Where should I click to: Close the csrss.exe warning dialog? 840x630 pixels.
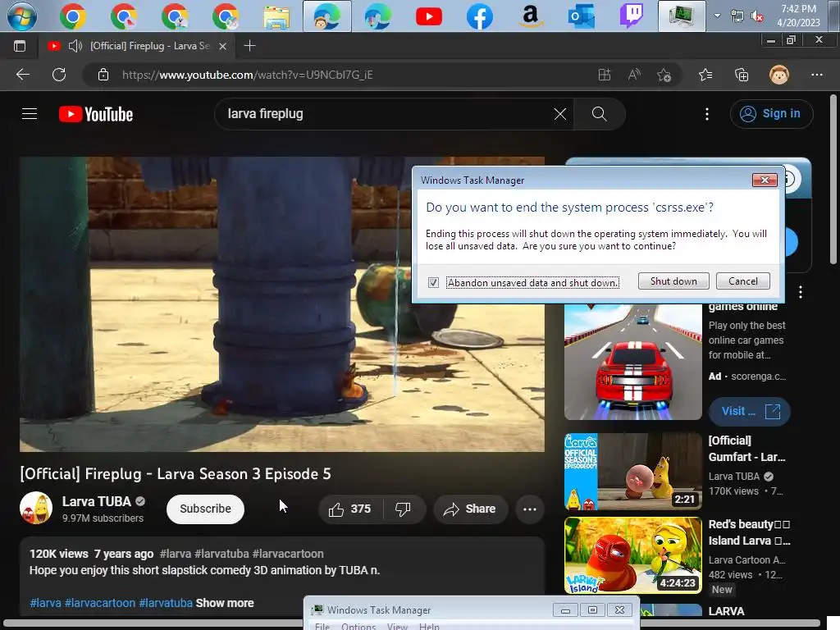tap(765, 180)
